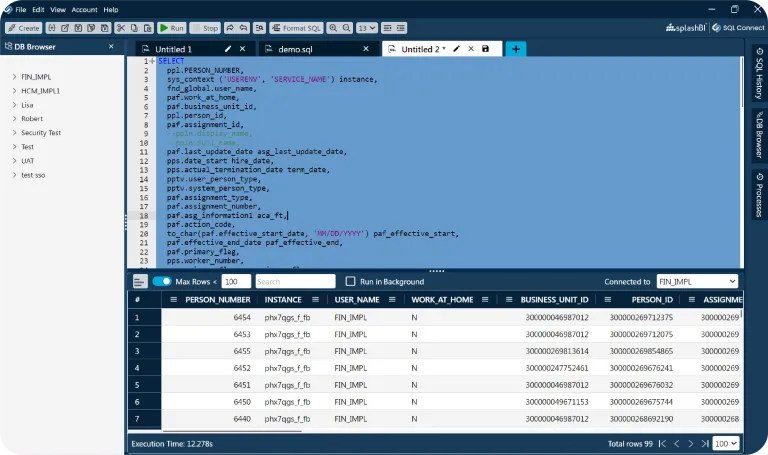Viewport: 768px width, 455px height.
Task: Click the Save toolbar icon
Action: [78, 28]
